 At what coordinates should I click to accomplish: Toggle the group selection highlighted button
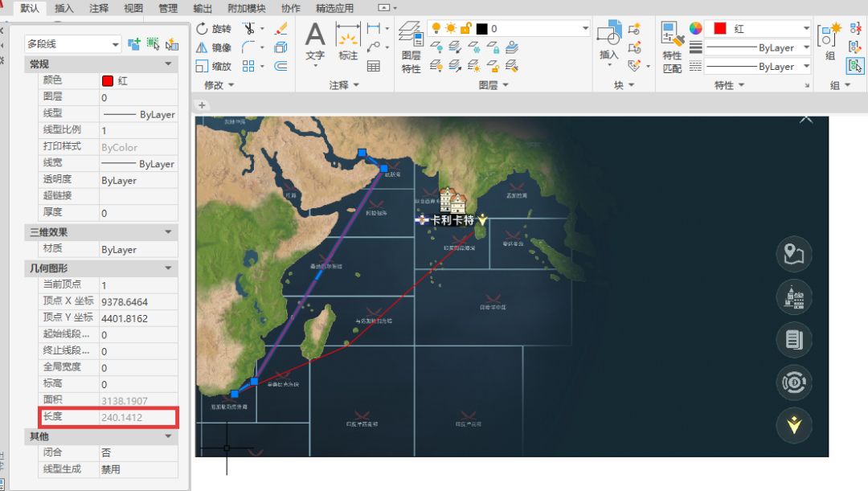[x=855, y=67]
